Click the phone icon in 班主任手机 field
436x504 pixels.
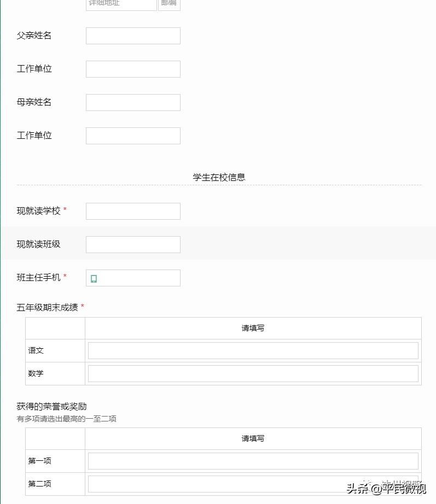pyautogui.click(x=94, y=278)
